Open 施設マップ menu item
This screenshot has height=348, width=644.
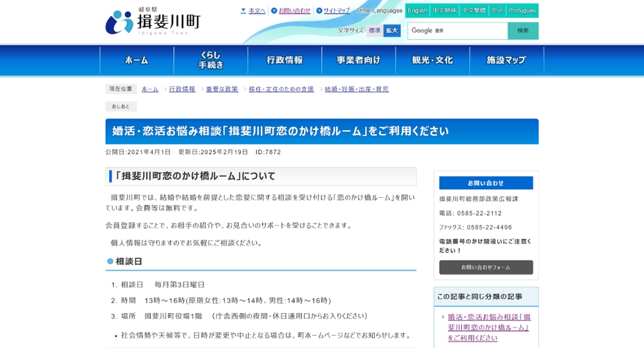pos(506,60)
